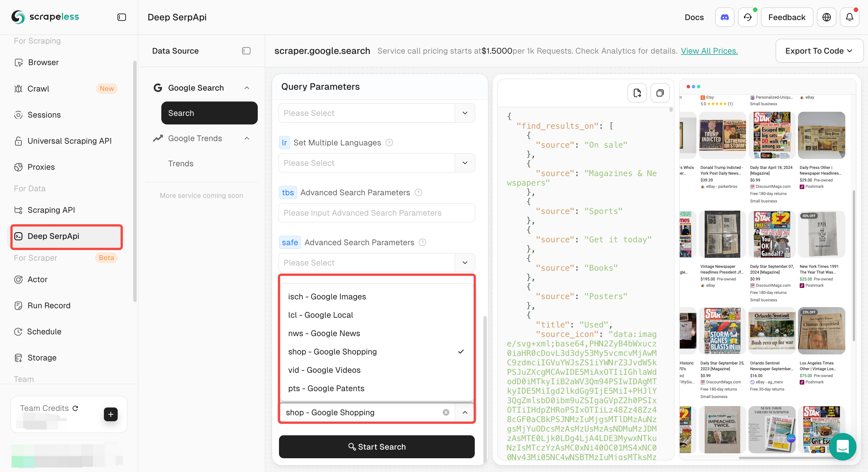868x472 pixels.
Task: Click the Google Trends arrow icon
Action: [158, 139]
